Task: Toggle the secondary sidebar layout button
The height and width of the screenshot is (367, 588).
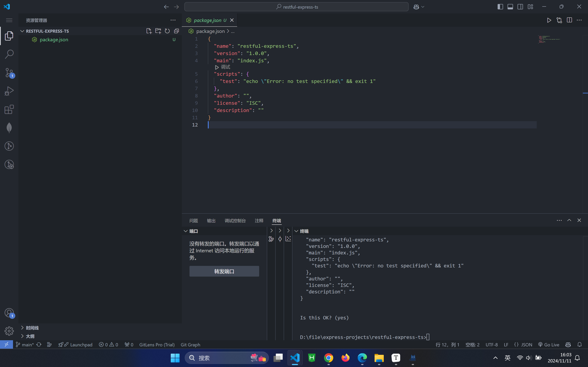Action: click(520, 7)
